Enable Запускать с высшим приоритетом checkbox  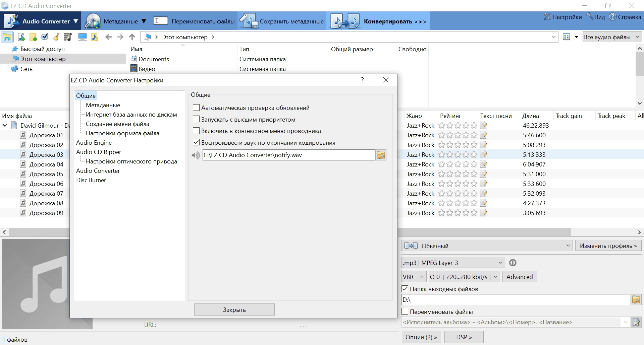196,119
